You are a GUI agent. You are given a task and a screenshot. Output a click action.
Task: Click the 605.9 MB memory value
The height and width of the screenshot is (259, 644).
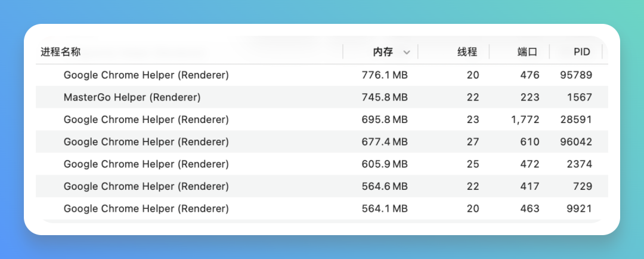click(385, 164)
